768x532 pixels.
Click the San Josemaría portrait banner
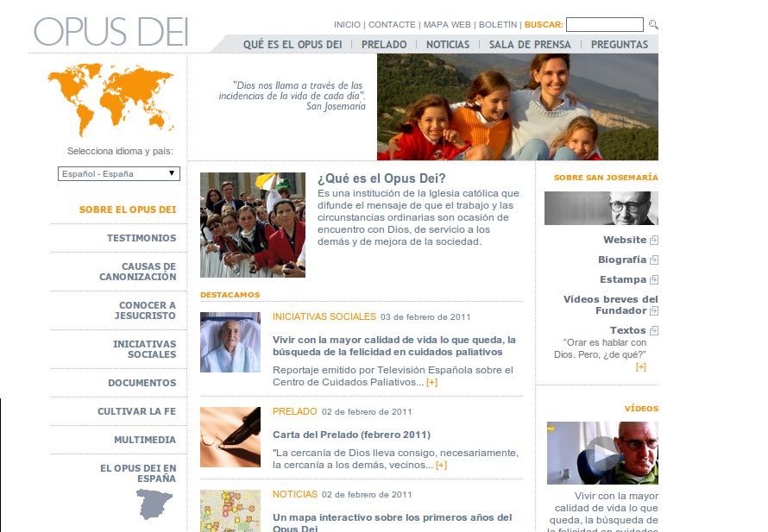[x=601, y=208]
